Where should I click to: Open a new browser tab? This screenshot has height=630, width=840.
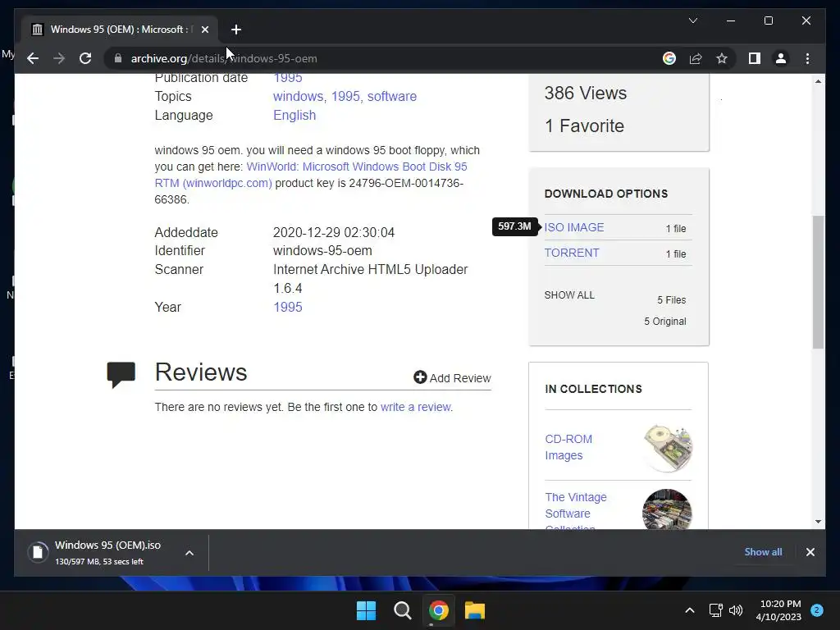point(236,30)
